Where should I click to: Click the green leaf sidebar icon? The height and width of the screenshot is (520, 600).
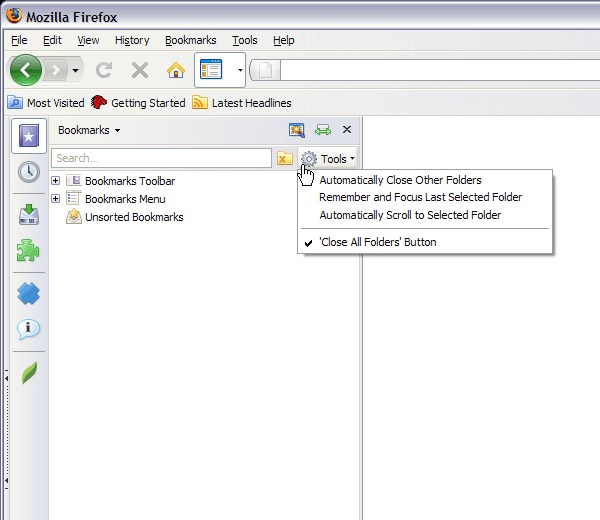29,373
